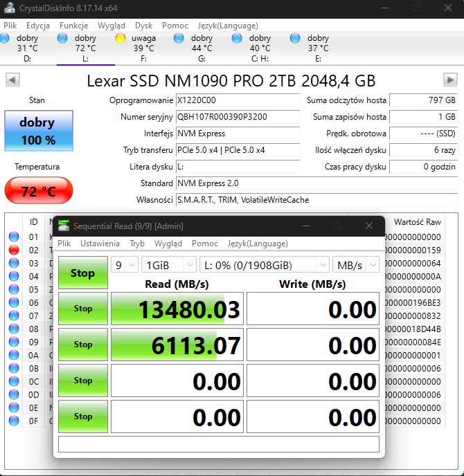Click the blue status orb in row 01
Viewport: 464px width, 476px height.
pos(14,237)
